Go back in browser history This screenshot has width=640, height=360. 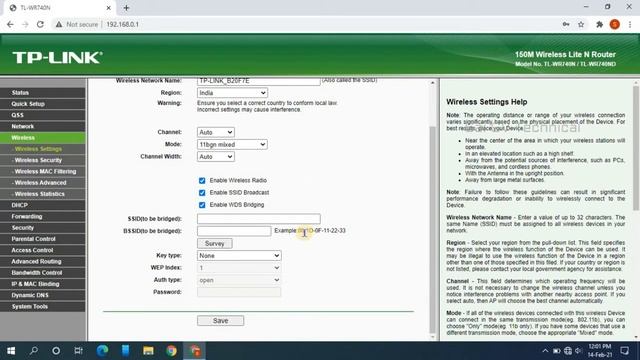[x=10, y=24]
